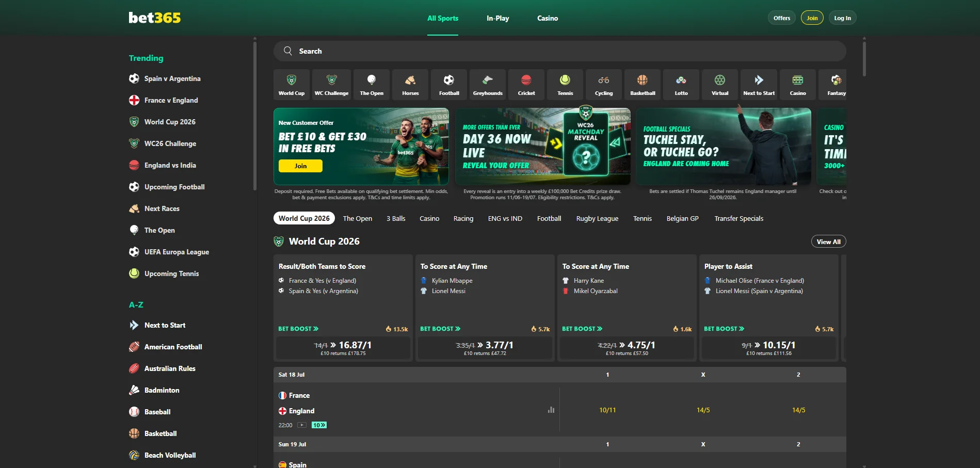Click the Join button in header
This screenshot has height=468, width=980.
click(812, 18)
